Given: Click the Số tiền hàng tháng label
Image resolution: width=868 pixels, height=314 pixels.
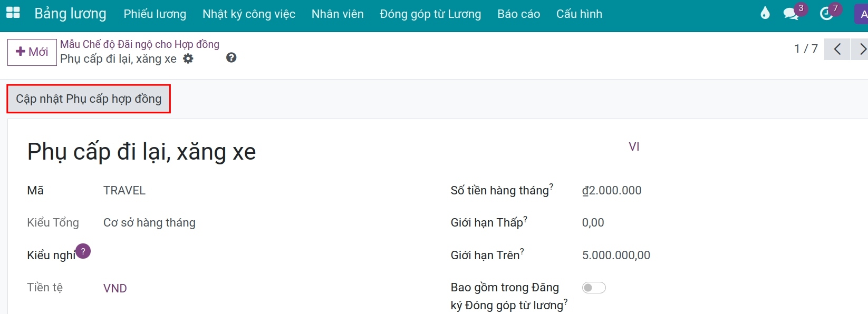Looking at the screenshot, I should coord(499,191).
